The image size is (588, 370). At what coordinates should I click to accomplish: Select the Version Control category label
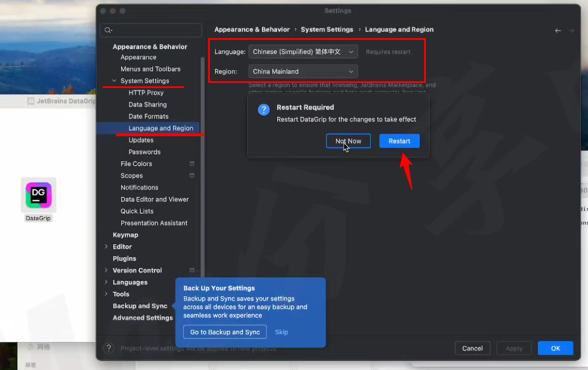point(137,270)
